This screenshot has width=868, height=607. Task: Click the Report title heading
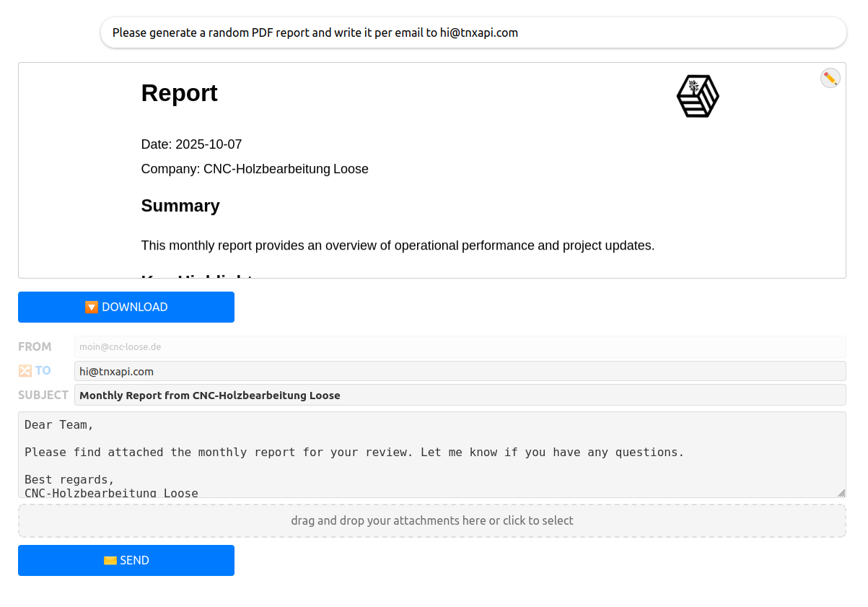click(x=180, y=93)
